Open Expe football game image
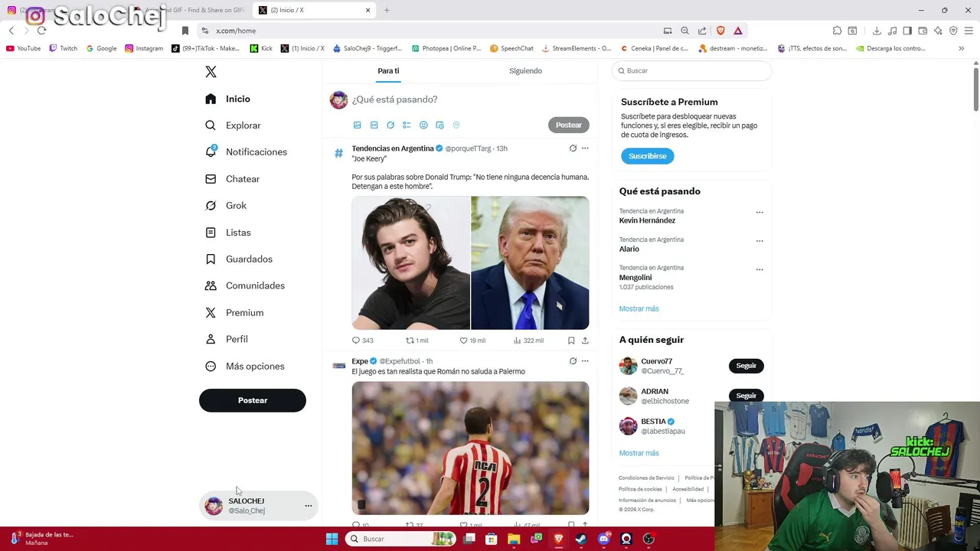This screenshot has width=980, height=551. tap(470, 448)
